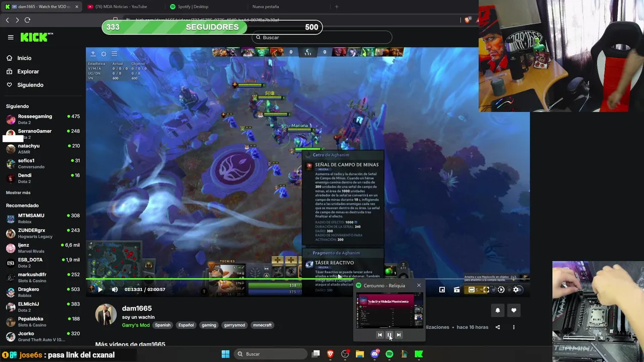Open ESB_DOTA recommended channel
644x362 pixels.
43,262
